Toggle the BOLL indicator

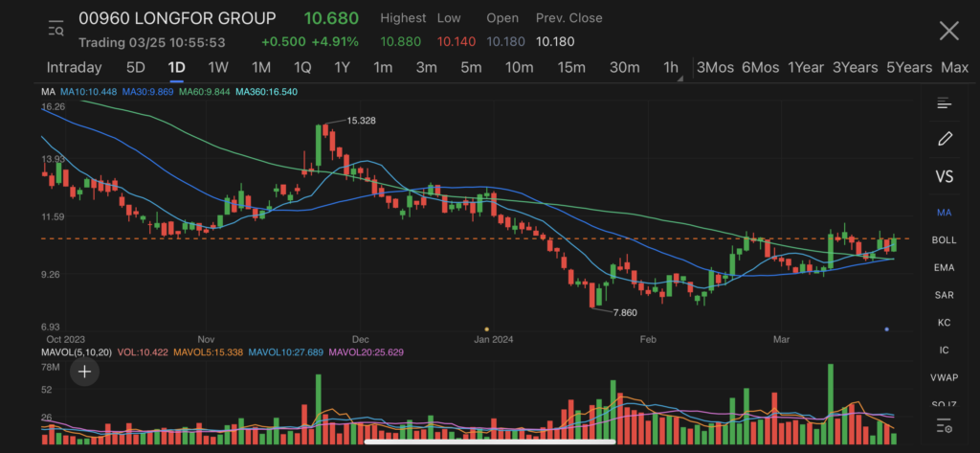tap(944, 239)
